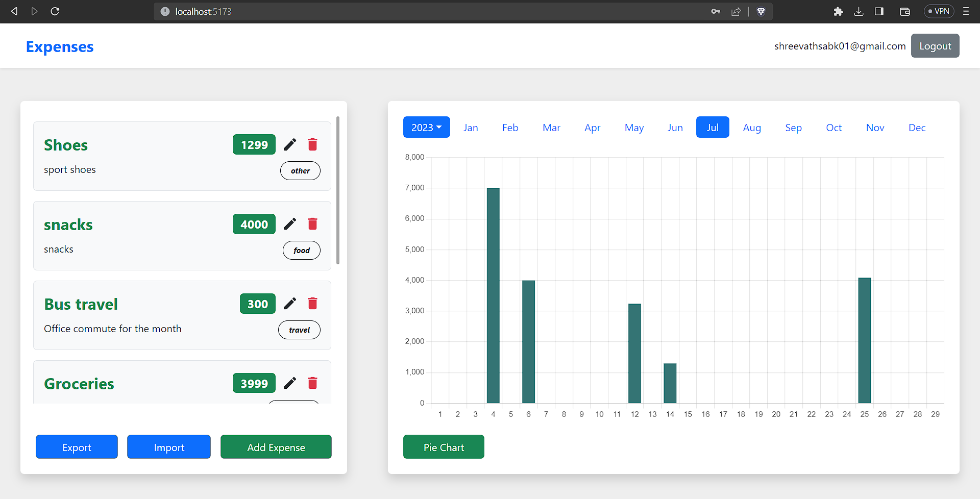Toggle the VPN switch in the toolbar

coord(939,11)
